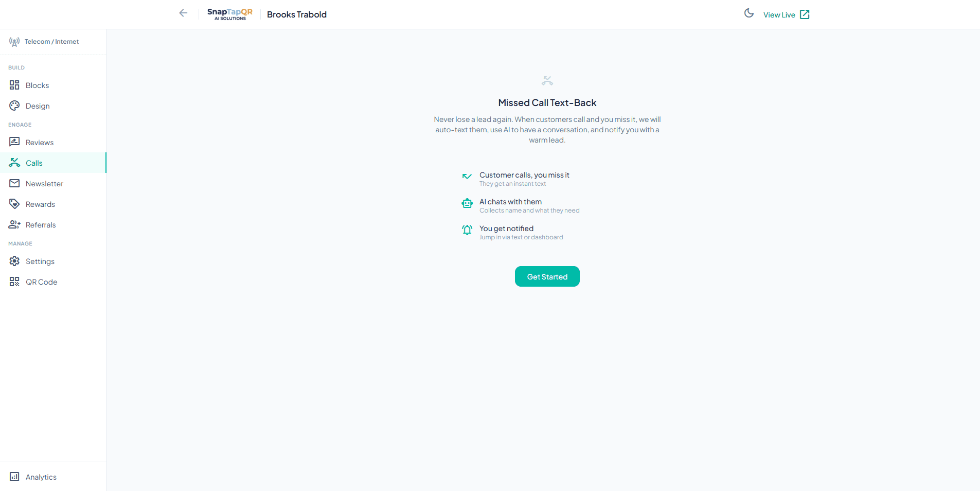This screenshot has height=491, width=980.
Task: Open the View Live link
Action: tap(786, 15)
